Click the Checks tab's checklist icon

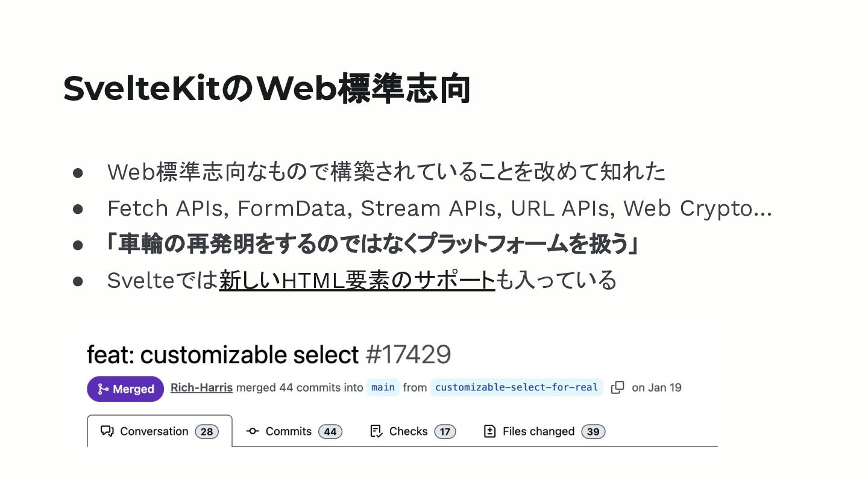tap(376, 431)
